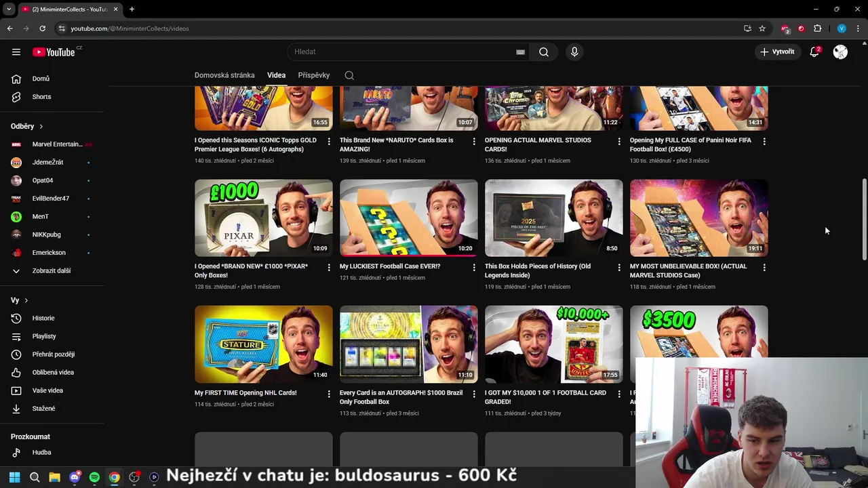Open options for PIXAR boxes video
Screen dimensions: 868x488
(329, 268)
